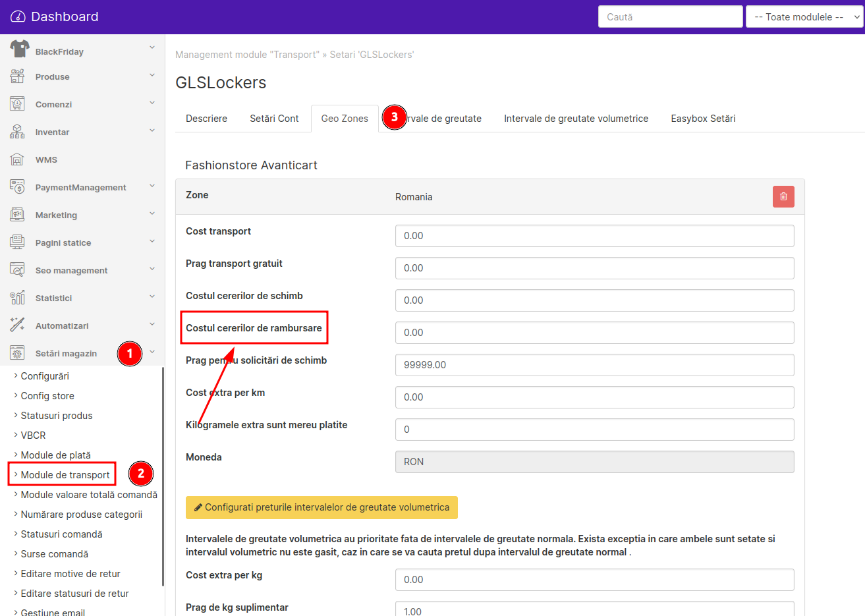Image resolution: width=865 pixels, height=616 pixels.
Task: Click the sidebar vertical scrollbar
Action: coord(163,476)
